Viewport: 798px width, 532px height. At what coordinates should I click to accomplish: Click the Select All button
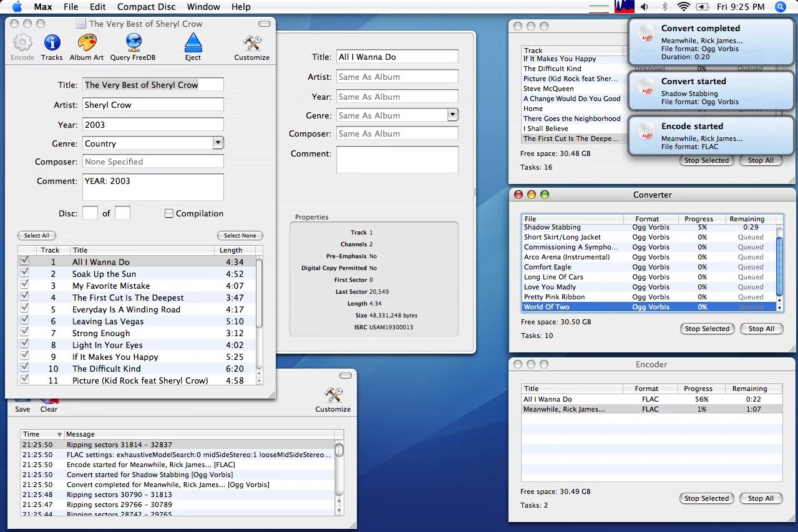click(x=37, y=235)
